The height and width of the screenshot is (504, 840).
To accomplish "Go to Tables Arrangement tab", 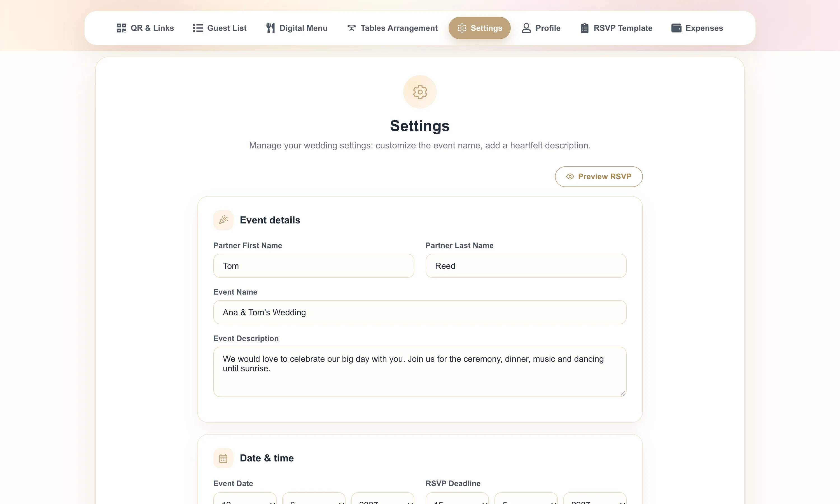I will 392,28.
